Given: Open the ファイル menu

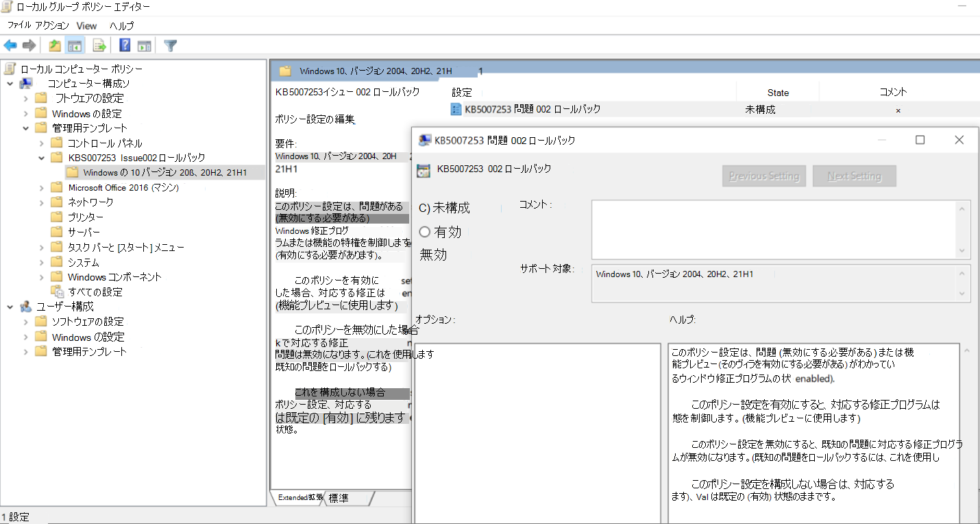Looking at the screenshot, I should click(x=19, y=25).
